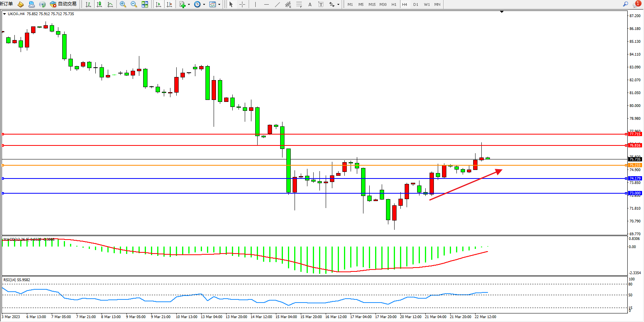Open the tile windows layout icon
Viewport: 644px width, 322px height.
point(145,4)
